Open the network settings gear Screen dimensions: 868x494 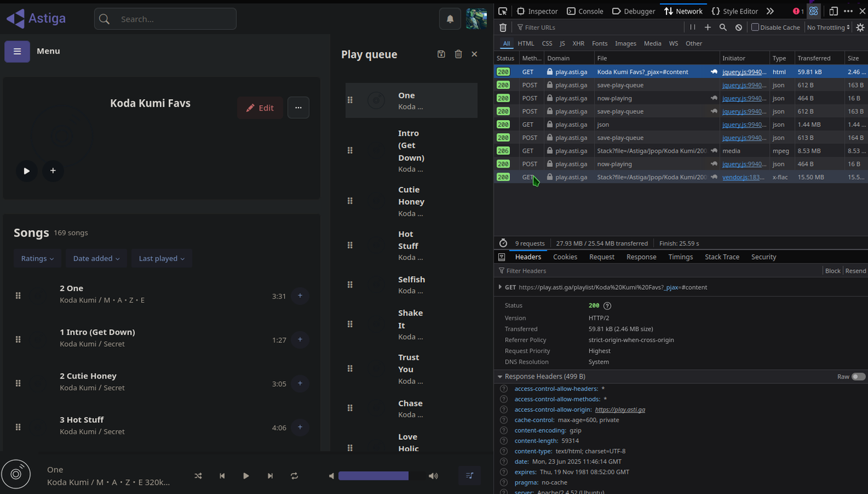(861, 27)
